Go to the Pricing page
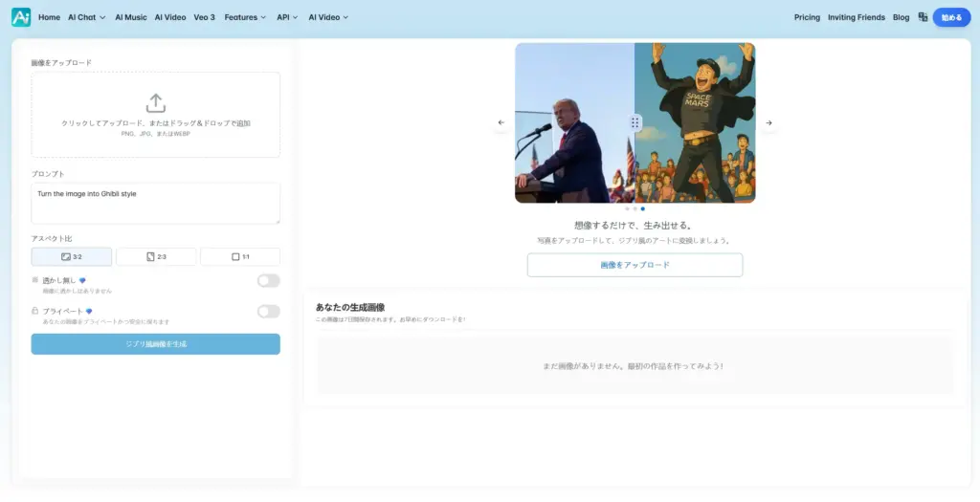Screen dimensions: 980x502 807,17
